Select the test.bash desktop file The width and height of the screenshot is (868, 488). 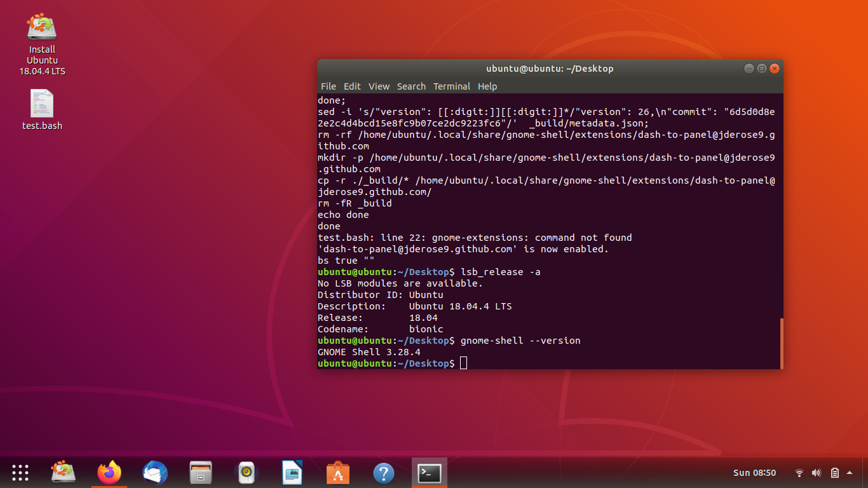[42, 108]
